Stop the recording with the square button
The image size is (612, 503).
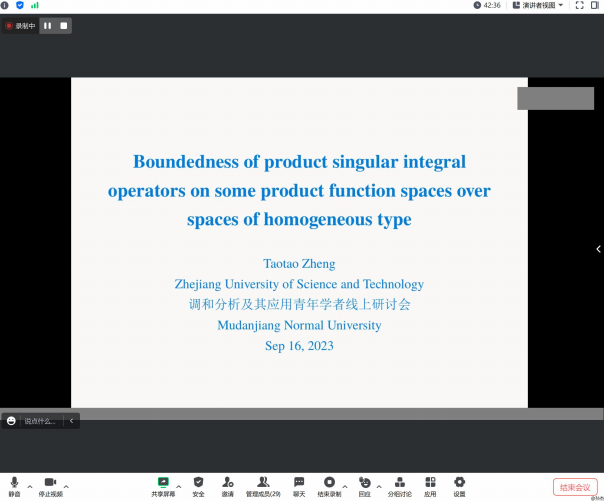pos(64,26)
